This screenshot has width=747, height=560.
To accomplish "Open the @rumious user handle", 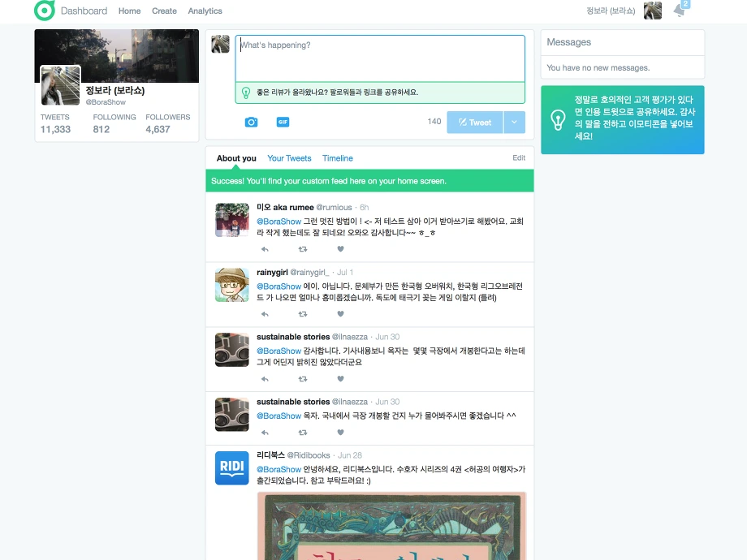I will (x=334, y=207).
